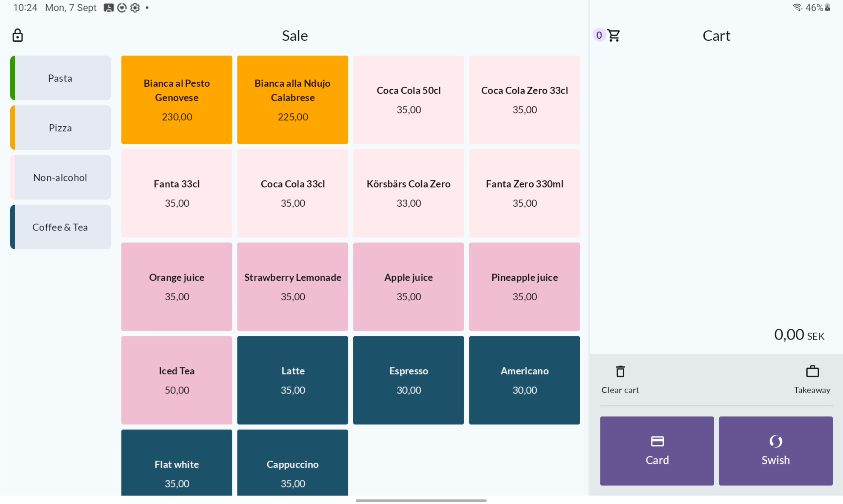
Task: Select the Pasta category
Action: point(61,78)
